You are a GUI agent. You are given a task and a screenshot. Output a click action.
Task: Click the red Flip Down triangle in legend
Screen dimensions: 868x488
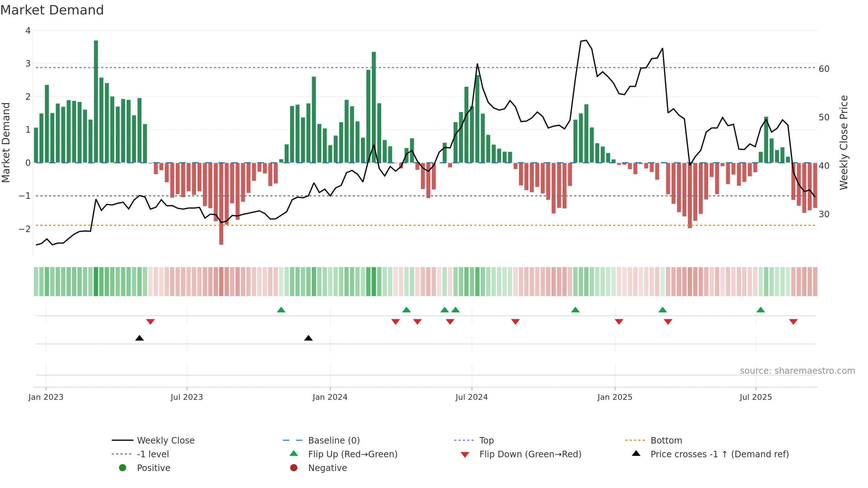[x=465, y=455]
